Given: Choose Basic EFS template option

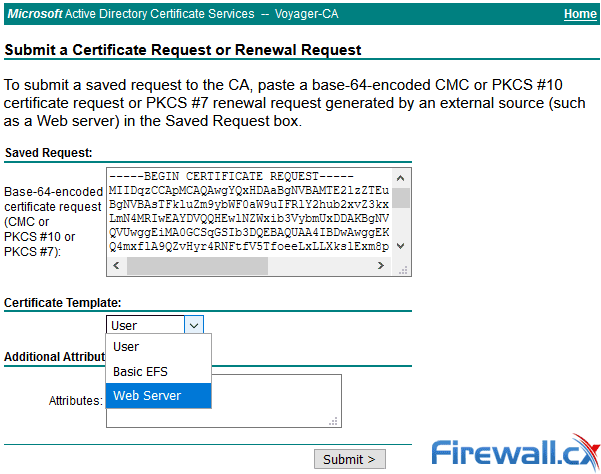Looking at the screenshot, I should [x=158, y=371].
